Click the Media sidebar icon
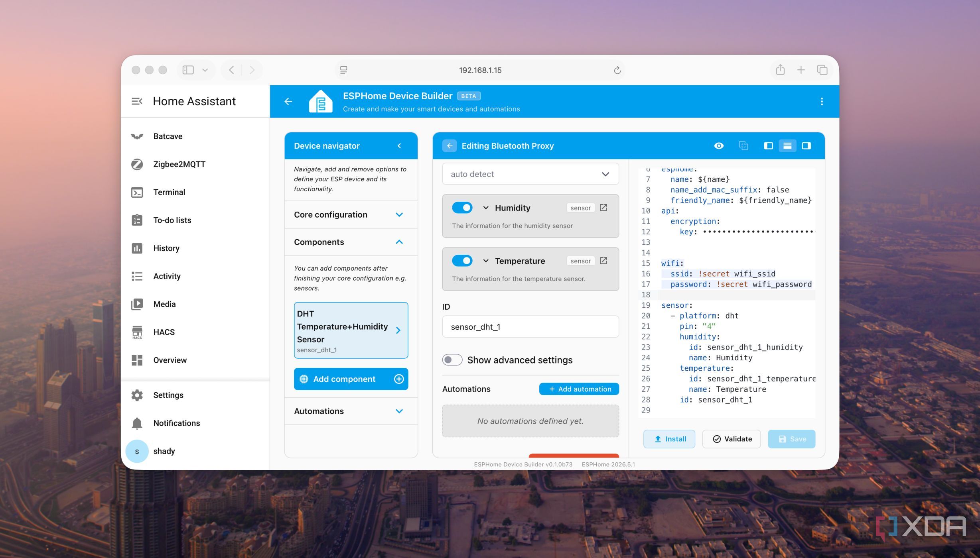The image size is (980, 558). tap(137, 304)
